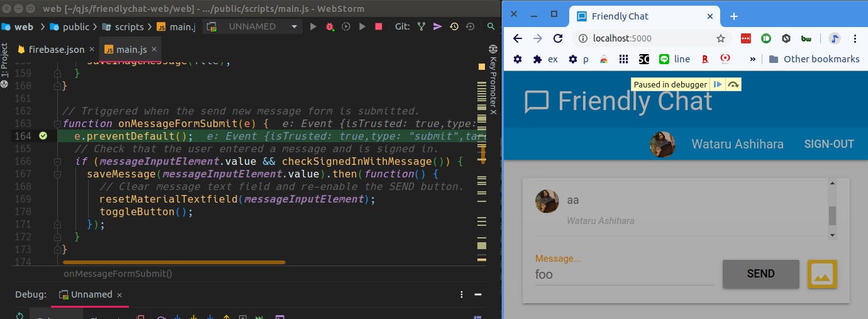The image size is (868, 319).
Task: Expand hidden bookmarks chevron
Action: coord(752,59)
